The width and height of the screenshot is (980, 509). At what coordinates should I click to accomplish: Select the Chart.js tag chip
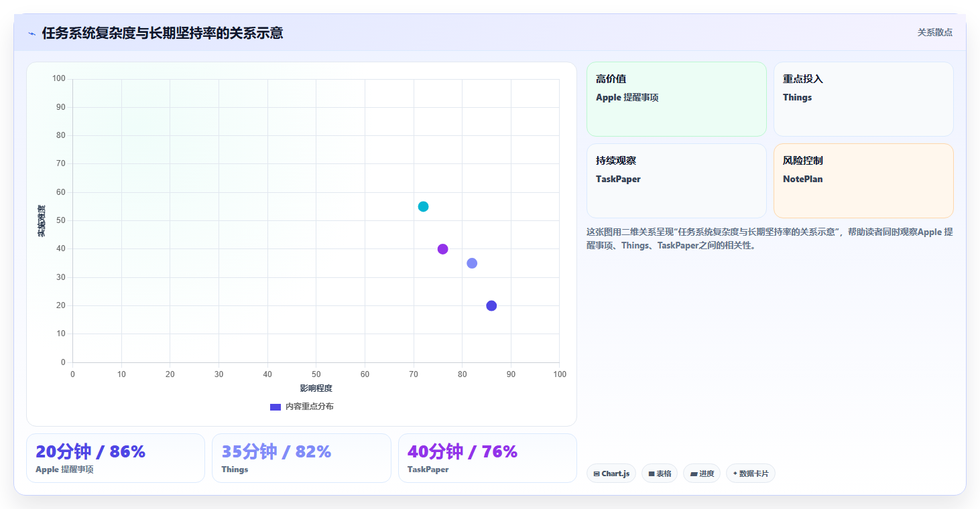click(611, 474)
